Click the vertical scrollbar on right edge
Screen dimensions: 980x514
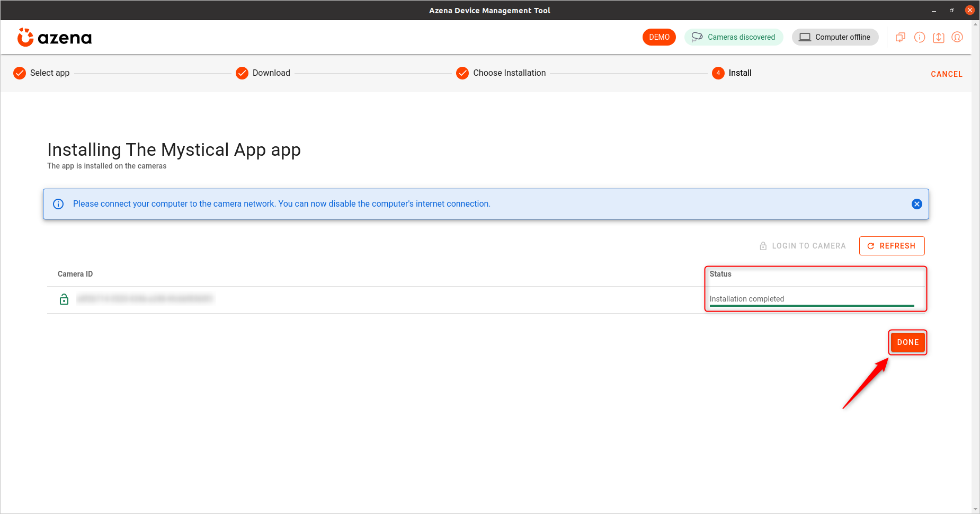pos(976,267)
